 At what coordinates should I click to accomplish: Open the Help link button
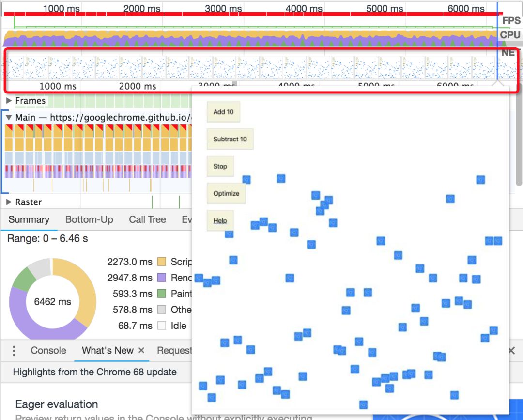point(220,220)
